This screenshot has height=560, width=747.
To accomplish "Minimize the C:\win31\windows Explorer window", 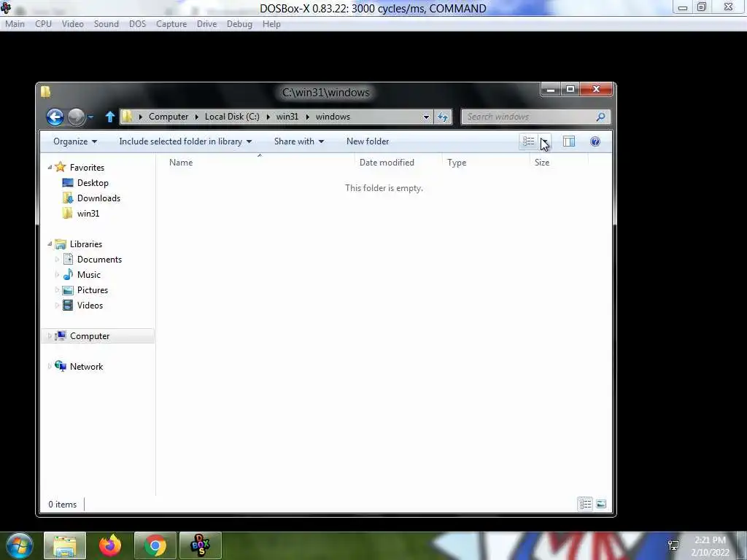I will [x=551, y=89].
